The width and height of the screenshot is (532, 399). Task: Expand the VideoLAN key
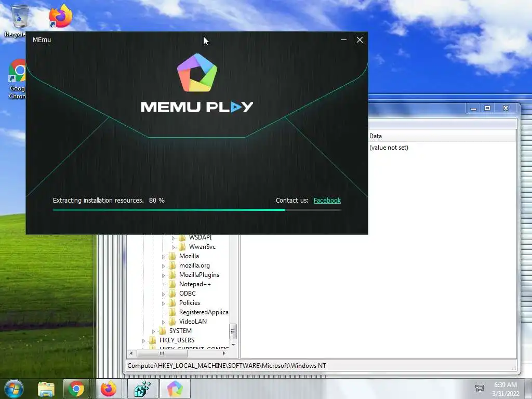(163, 322)
